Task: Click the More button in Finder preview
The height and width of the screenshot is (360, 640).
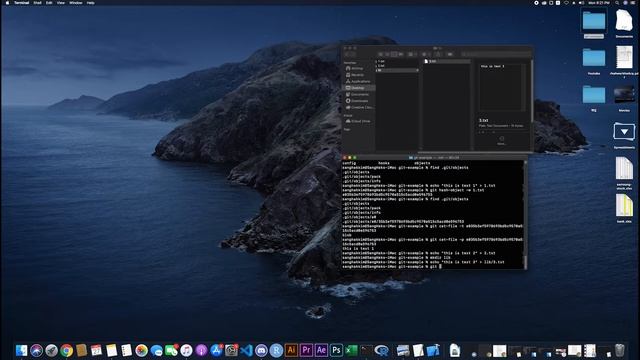Action: pyautogui.click(x=501, y=140)
